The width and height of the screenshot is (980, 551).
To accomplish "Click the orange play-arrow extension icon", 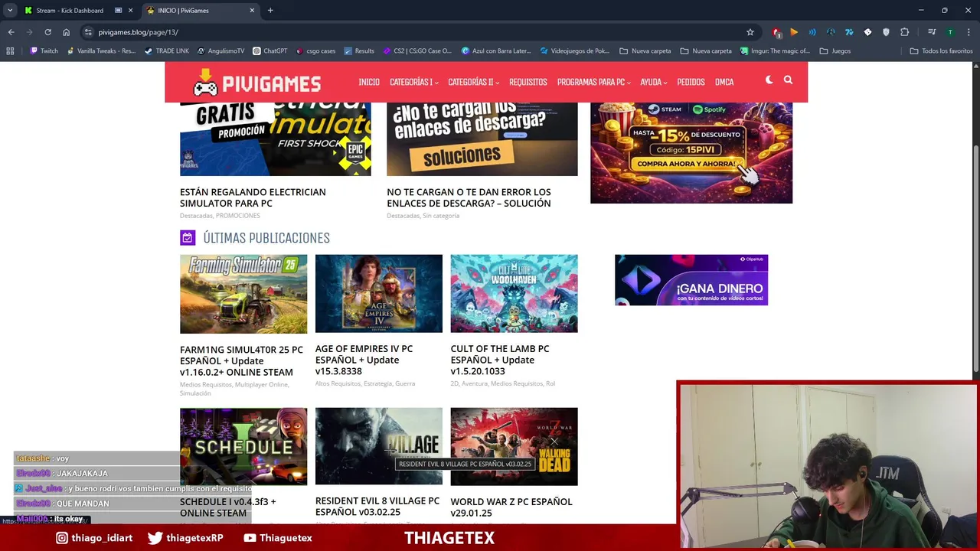I will (x=794, y=32).
